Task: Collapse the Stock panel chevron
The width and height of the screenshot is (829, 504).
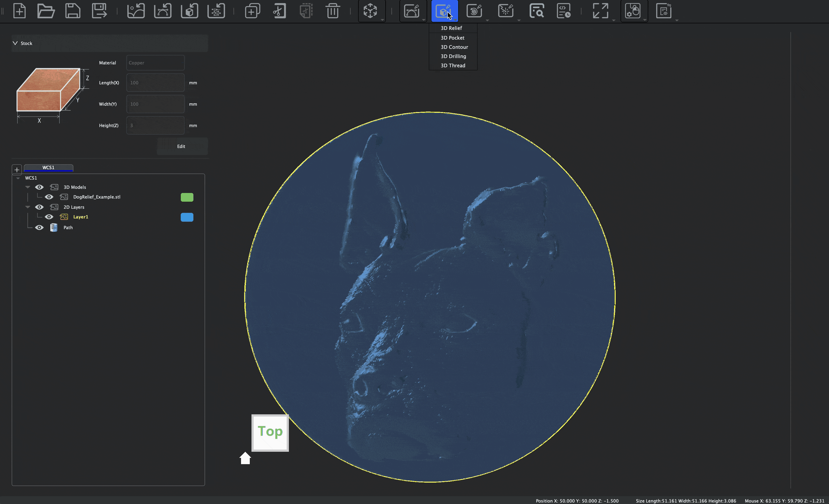Action: coord(15,43)
